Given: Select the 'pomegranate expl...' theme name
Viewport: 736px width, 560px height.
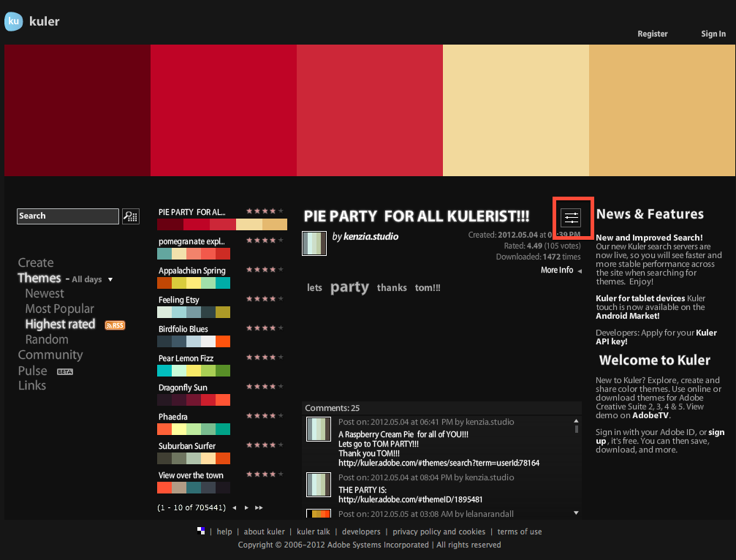Looking at the screenshot, I should coord(191,241).
